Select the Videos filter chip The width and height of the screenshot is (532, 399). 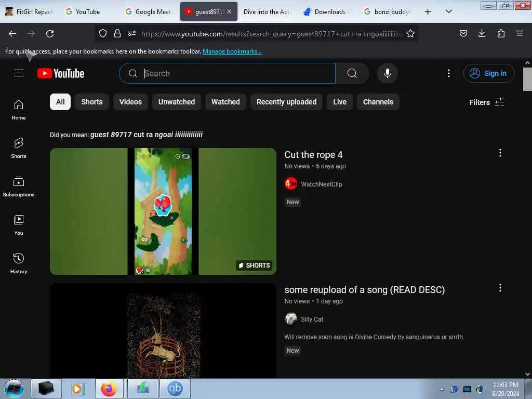(x=130, y=102)
